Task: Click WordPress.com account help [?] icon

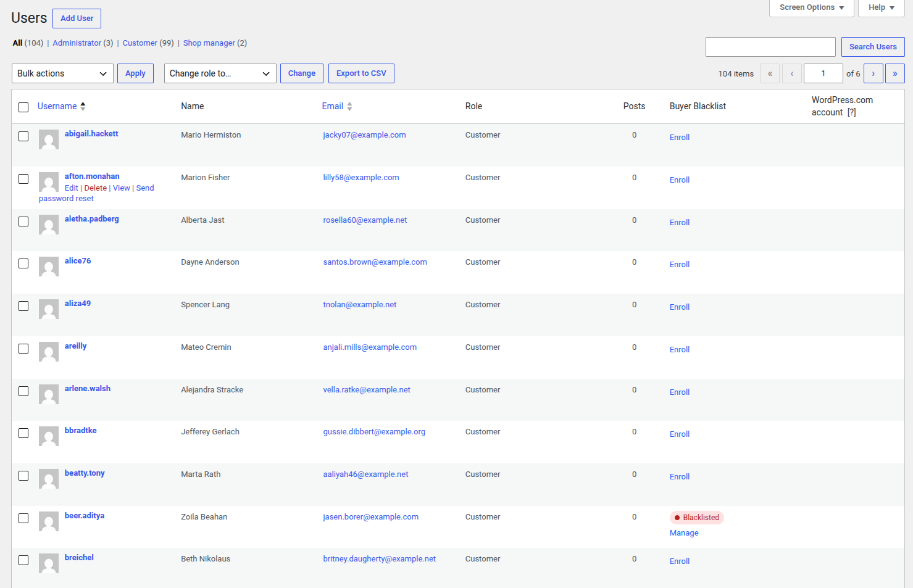Action: click(851, 112)
